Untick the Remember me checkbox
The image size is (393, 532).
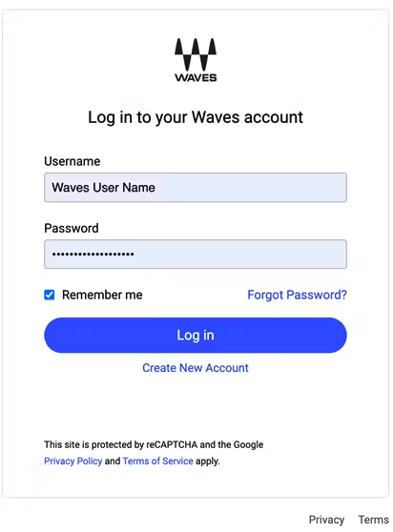point(50,295)
